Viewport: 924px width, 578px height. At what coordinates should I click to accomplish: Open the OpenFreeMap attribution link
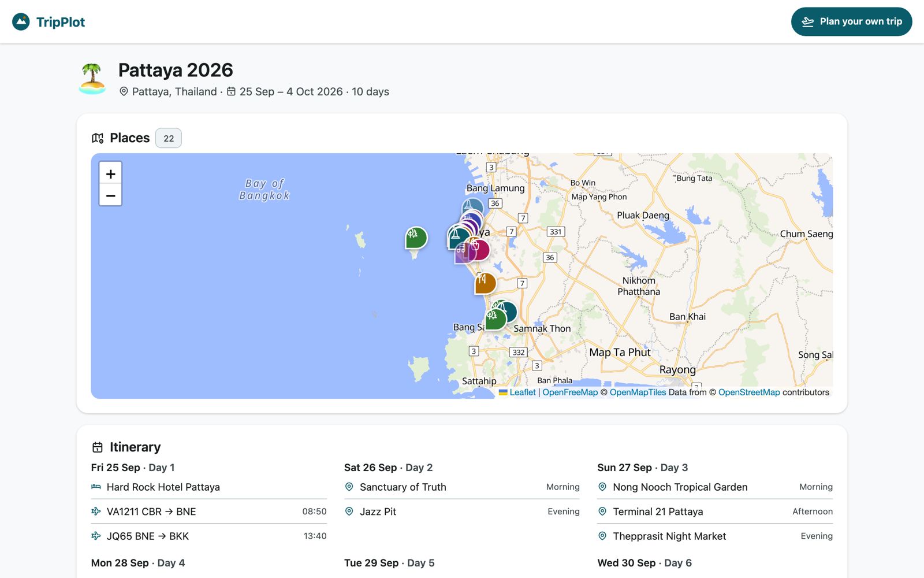pos(570,392)
